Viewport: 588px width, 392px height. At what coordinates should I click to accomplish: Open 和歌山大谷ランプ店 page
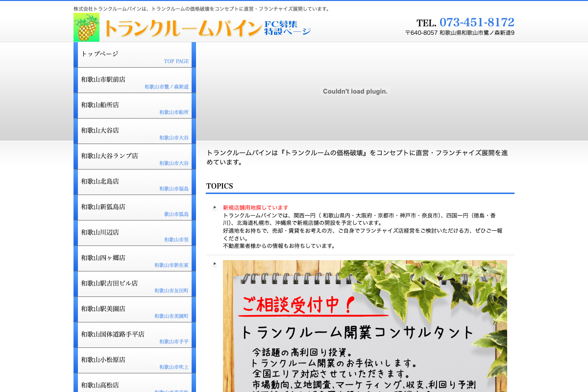[135, 157]
